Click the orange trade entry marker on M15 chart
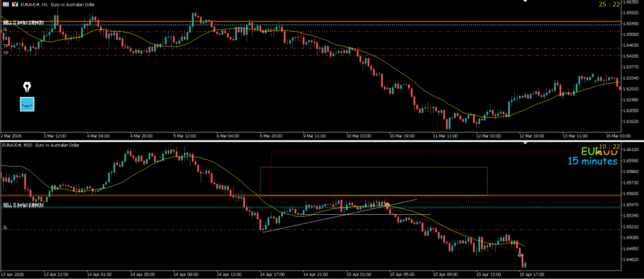 (x=387, y=206)
